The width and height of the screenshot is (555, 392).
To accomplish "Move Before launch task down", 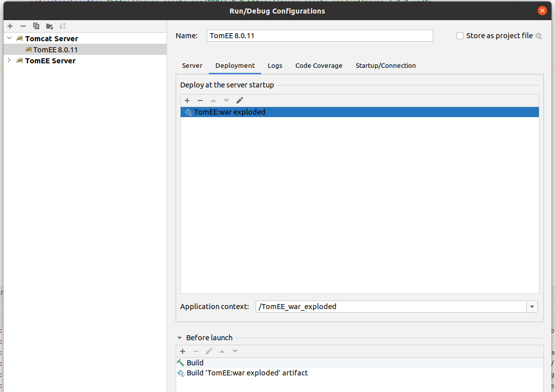I will pos(235,351).
